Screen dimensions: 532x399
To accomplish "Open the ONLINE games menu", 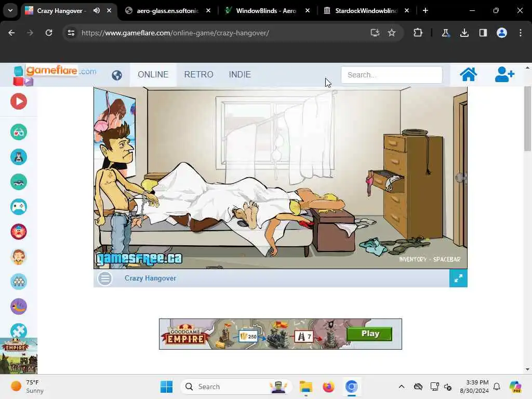I will coord(153,75).
